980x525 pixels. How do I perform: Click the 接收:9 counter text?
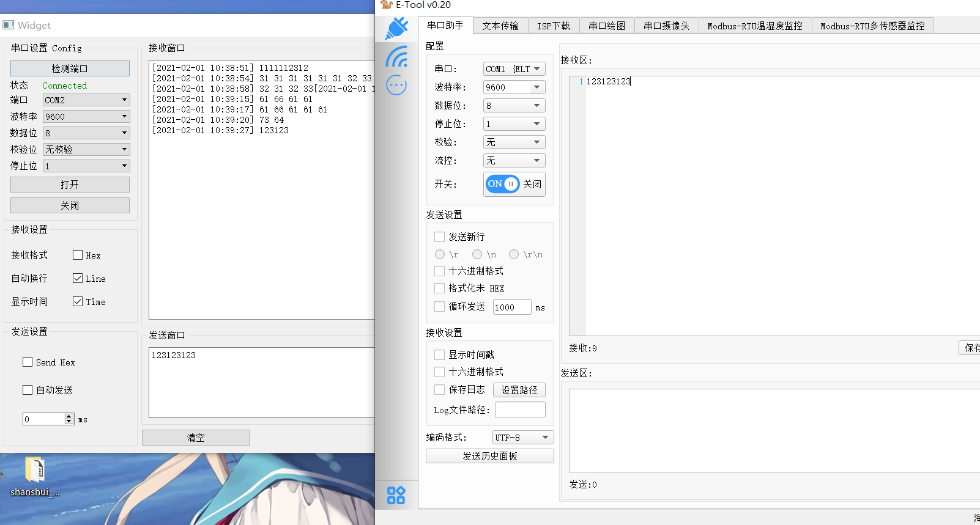point(583,348)
